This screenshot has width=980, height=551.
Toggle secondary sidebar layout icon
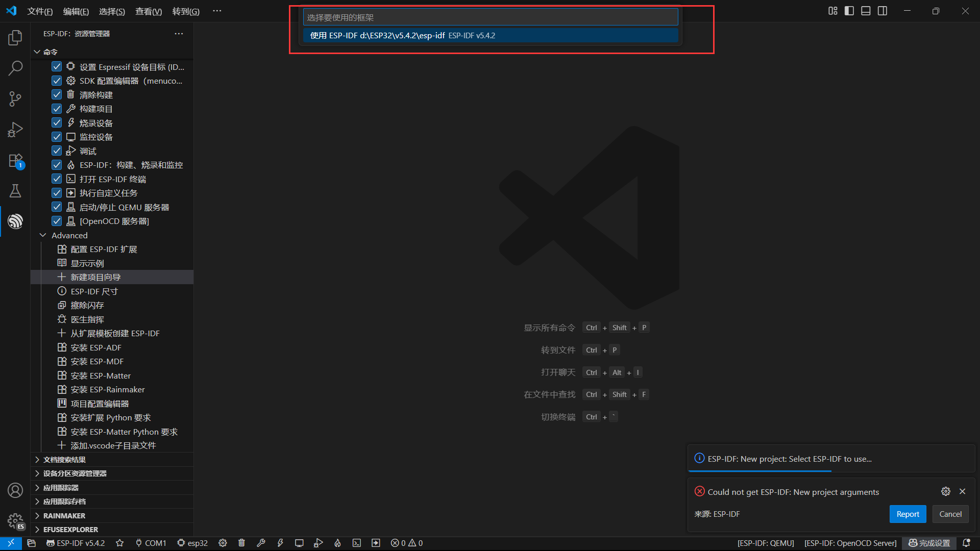point(883,11)
